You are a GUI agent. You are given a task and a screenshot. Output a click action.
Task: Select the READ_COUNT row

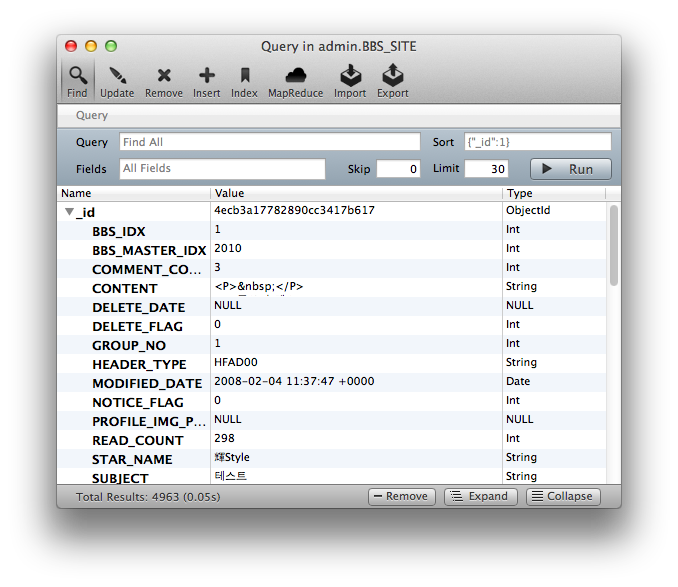point(332,440)
